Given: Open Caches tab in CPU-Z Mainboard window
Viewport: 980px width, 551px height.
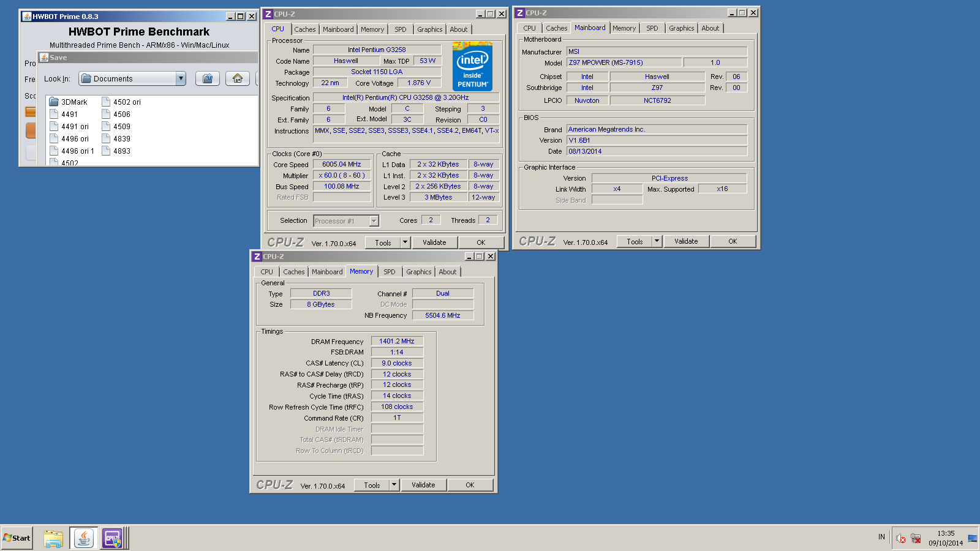Looking at the screenshot, I should click(556, 28).
